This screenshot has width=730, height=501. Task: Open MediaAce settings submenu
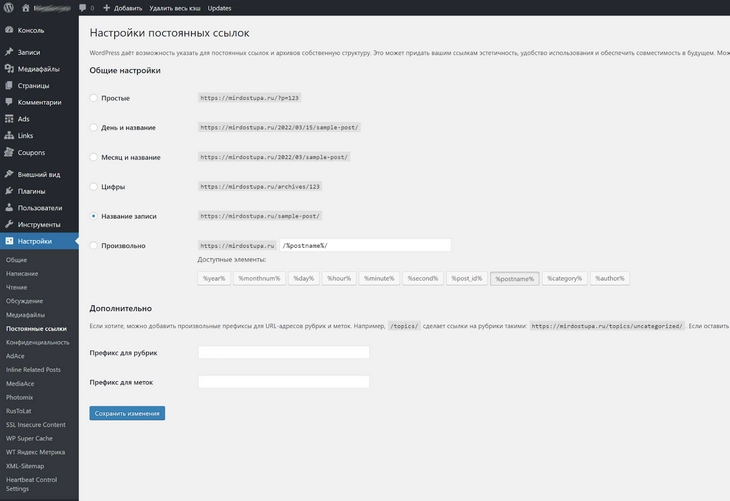click(x=20, y=384)
